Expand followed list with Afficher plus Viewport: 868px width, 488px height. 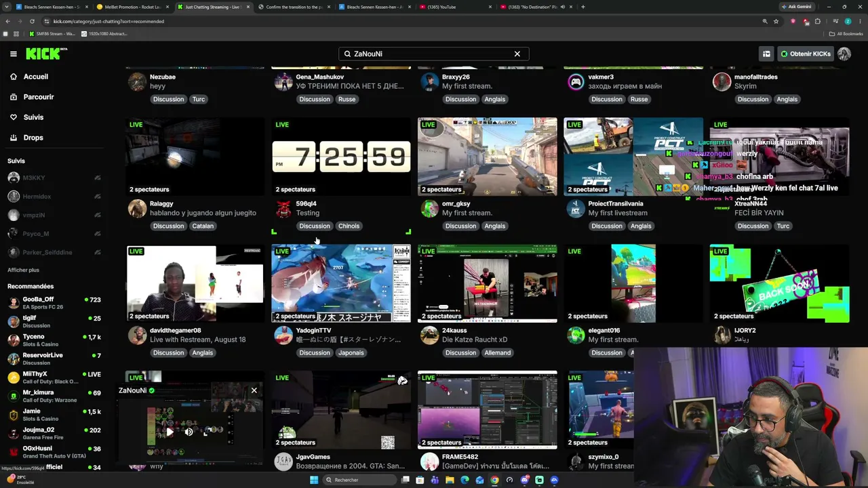[23, 270]
